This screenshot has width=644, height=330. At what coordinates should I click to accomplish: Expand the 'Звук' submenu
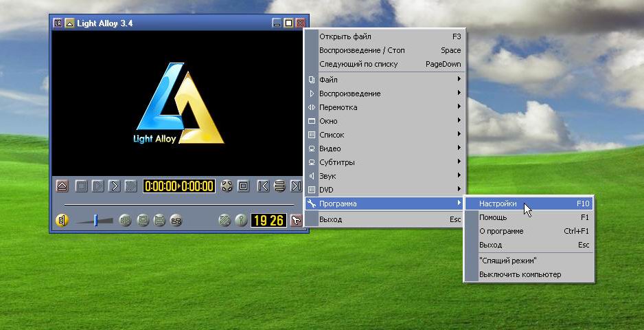(384, 176)
